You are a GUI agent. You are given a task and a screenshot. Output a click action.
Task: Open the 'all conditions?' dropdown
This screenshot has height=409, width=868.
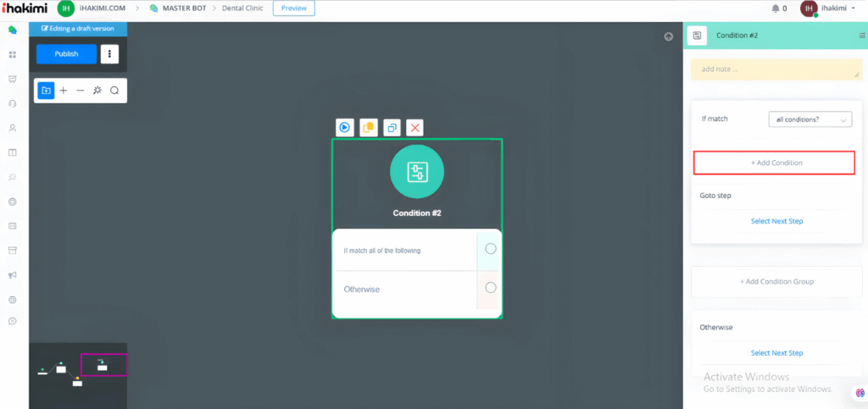pyautogui.click(x=810, y=120)
